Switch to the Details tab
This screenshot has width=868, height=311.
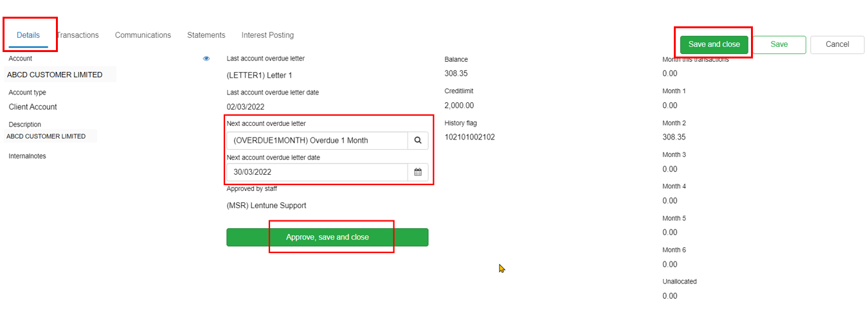point(28,35)
